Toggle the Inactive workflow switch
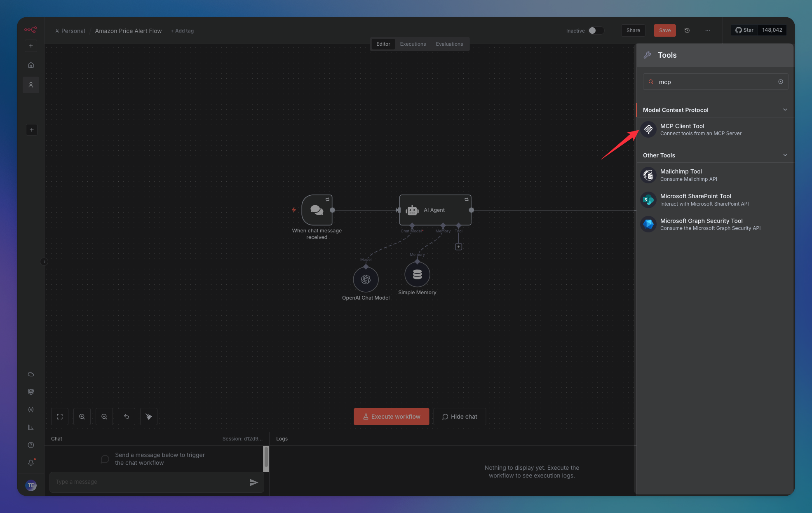Screen dimensions: 812x513 pyautogui.click(x=596, y=30)
